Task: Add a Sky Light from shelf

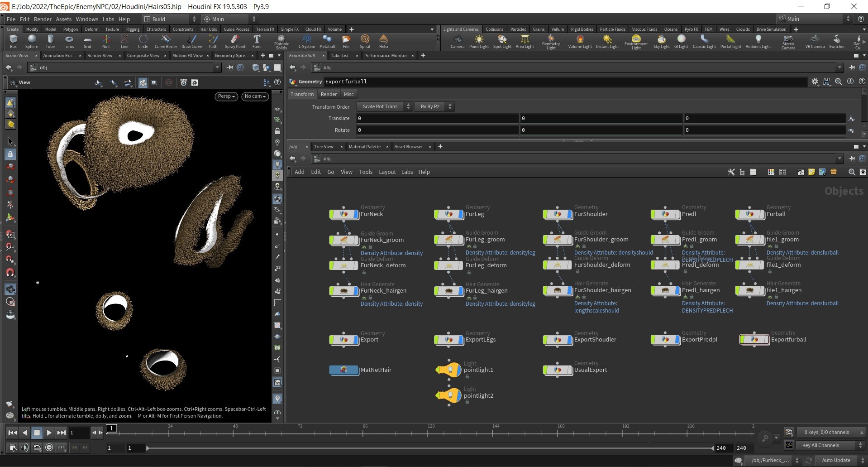Action: click(661, 42)
